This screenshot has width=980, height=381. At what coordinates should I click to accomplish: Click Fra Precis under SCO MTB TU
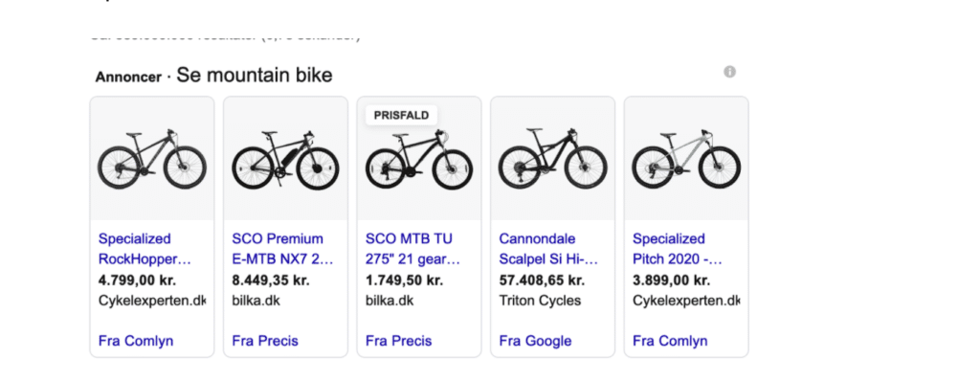399,341
